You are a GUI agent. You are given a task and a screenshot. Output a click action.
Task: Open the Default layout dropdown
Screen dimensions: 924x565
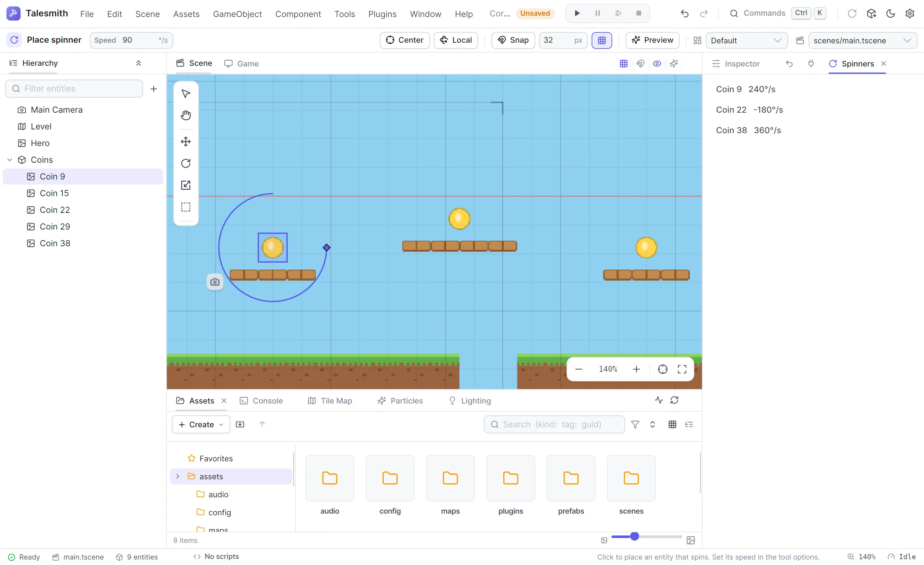pos(746,40)
